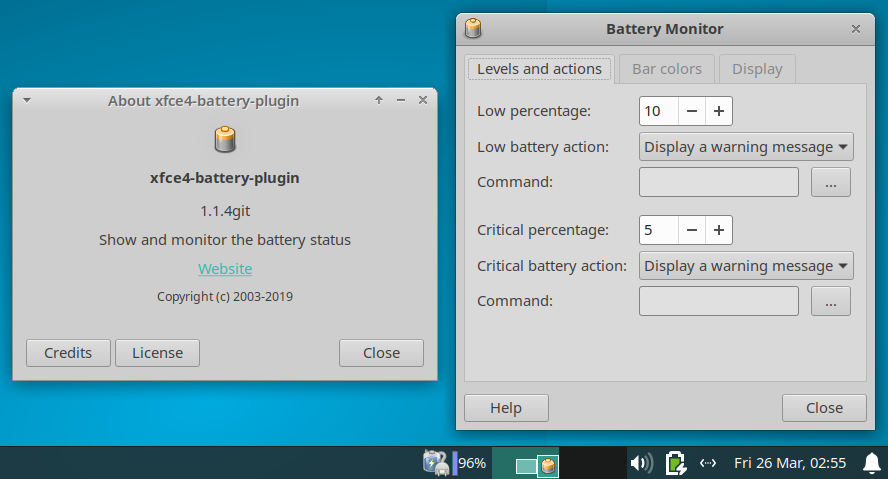This screenshot has width=888, height=479.
Task: Browse for low battery command file
Action: pyautogui.click(x=831, y=182)
